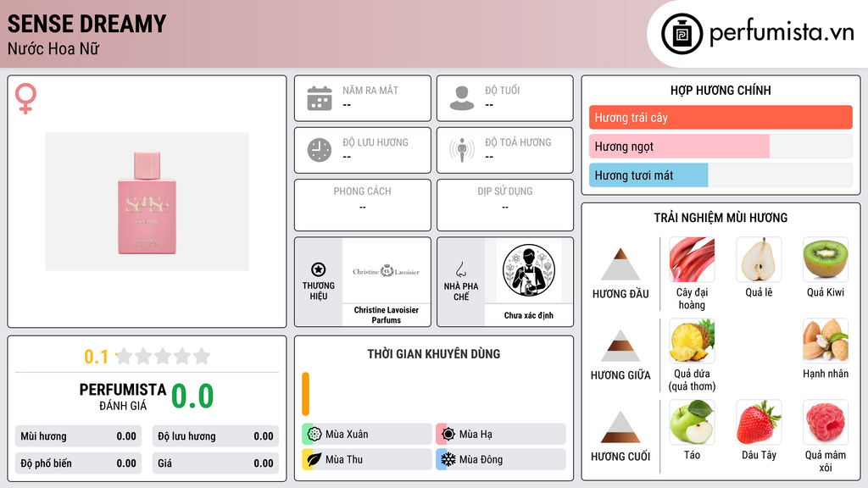Click the Hương đầu pyramid icon
Screen dimensions: 868x488
[620, 264]
